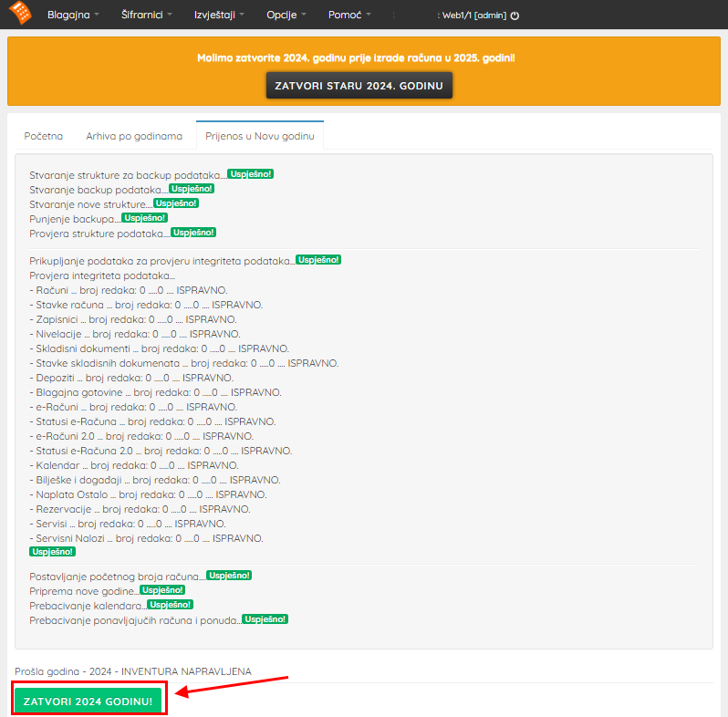Image resolution: width=728 pixels, height=717 pixels.
Task: Click the 'Stavke skladisnih dokumenata' line
Action: point(184,363)
